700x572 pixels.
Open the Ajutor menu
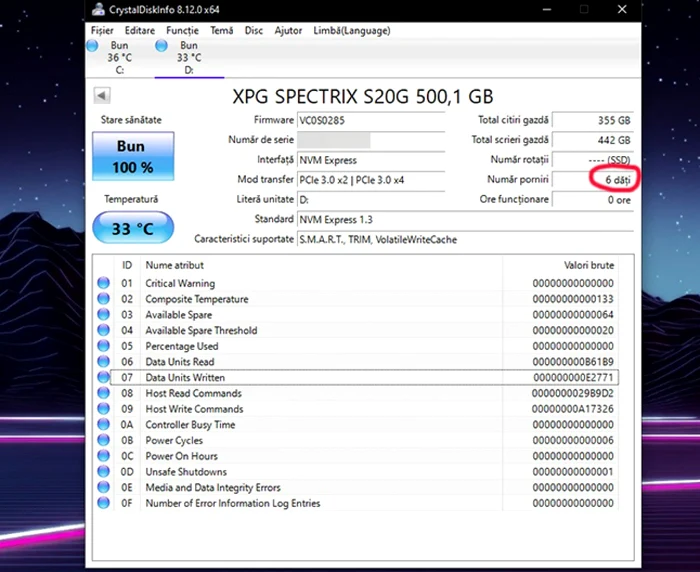pyautogui.click(x=288, y=30)
